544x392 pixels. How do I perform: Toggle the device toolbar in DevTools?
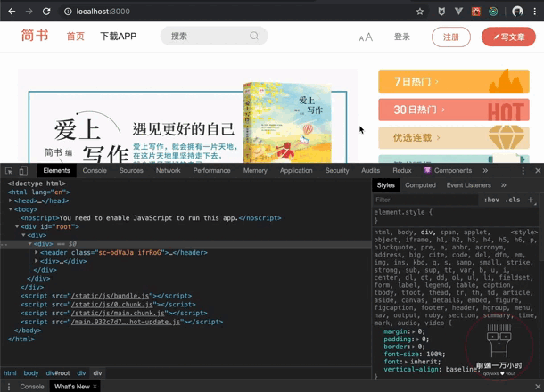[x=23, y=170]
